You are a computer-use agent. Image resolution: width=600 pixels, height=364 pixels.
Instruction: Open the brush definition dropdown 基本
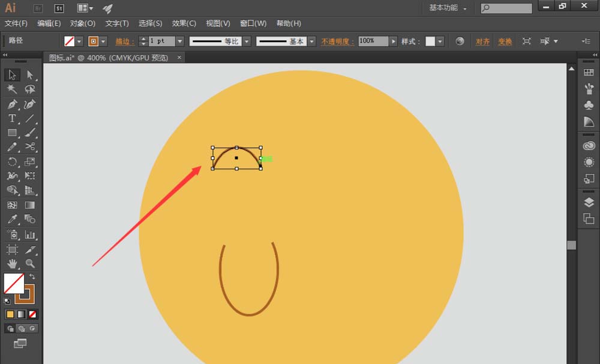(x=312, y=41)
